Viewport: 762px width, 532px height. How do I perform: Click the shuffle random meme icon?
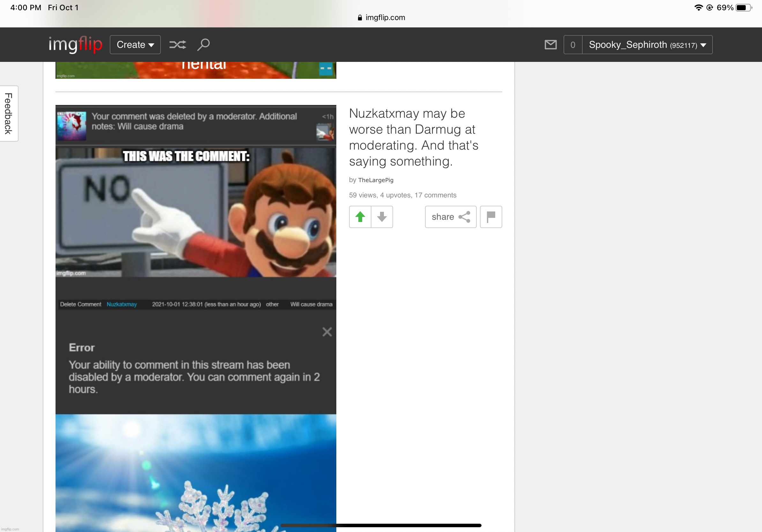[x=177, y=44]
